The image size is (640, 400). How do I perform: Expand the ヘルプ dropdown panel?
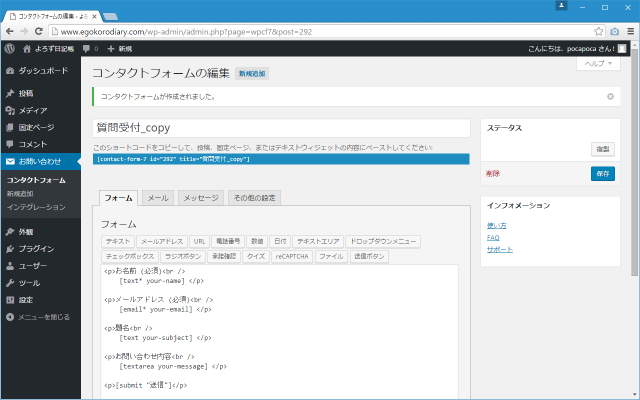(599, 63)
